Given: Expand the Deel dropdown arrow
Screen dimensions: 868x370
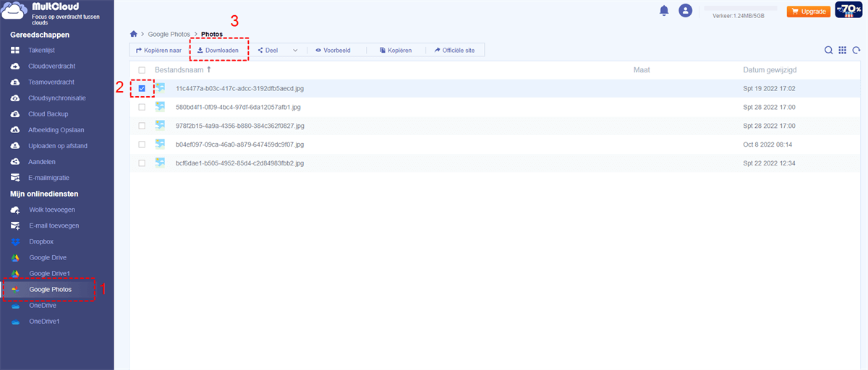Looking at the screenshot, I should (295, 51).
